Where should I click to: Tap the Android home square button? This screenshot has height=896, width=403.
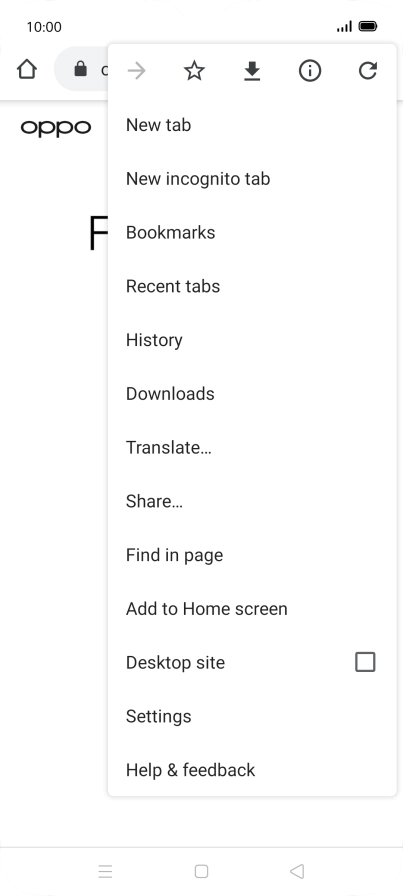(201, 871)
